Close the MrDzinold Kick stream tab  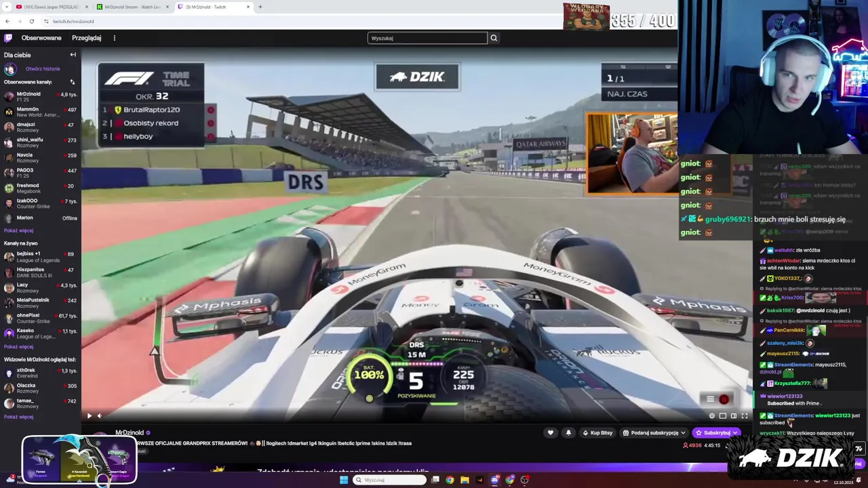(167, 7)
